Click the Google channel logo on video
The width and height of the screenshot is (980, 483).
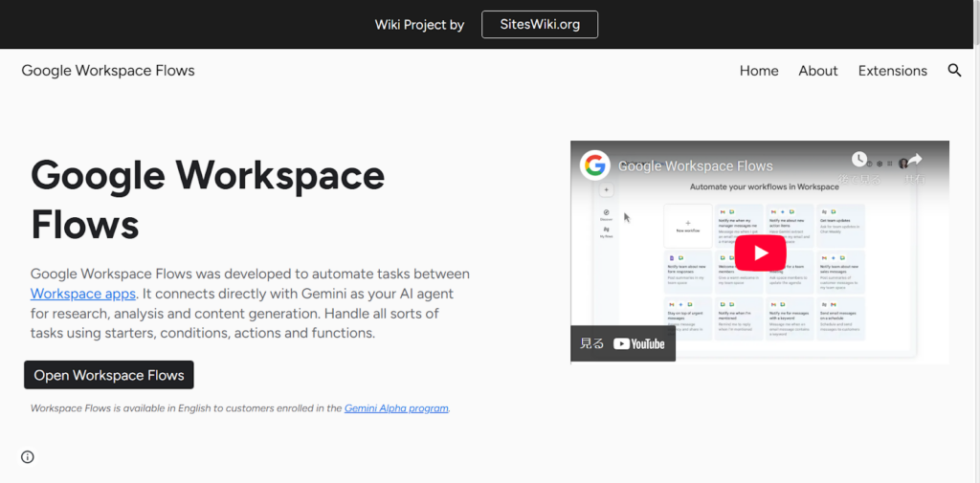coord(595,165)
